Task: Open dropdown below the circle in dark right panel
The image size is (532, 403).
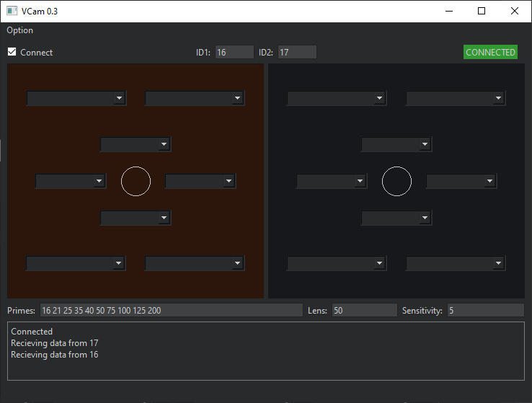Action: point(396,218)
